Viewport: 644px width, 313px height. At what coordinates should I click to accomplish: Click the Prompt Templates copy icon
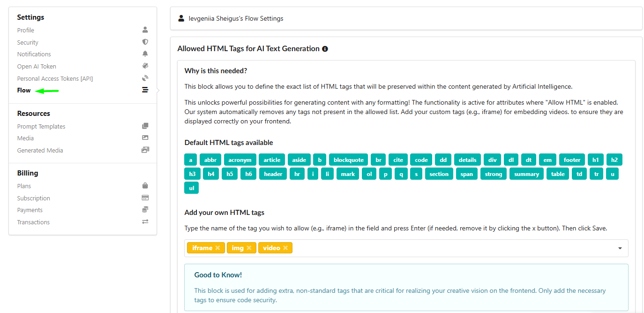click(x=145, y=126)
